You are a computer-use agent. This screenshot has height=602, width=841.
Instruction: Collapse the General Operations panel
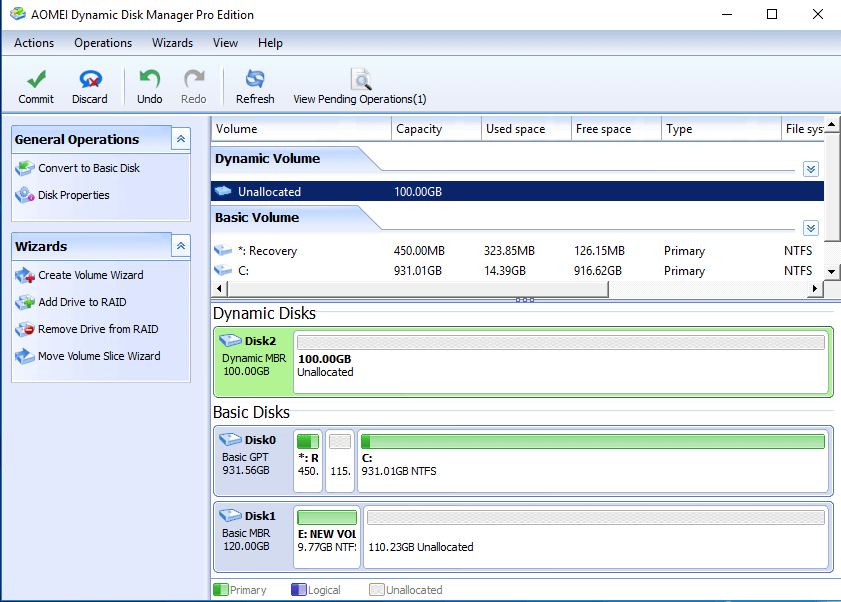pyautogui.click(x=180, y=140)
